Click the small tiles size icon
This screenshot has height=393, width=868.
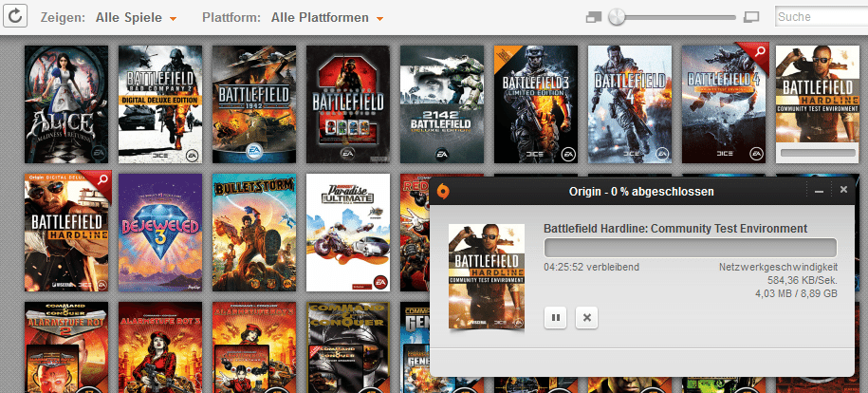click(x=594, y=17)
